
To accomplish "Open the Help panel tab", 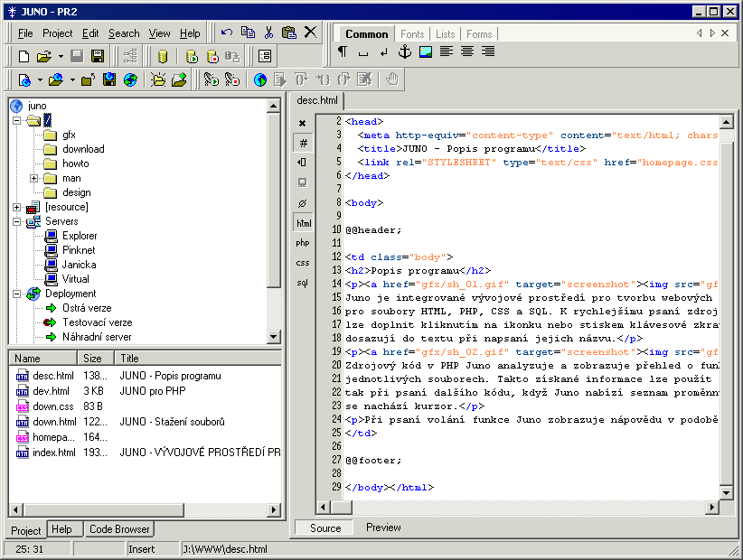I will pos(61,529).
